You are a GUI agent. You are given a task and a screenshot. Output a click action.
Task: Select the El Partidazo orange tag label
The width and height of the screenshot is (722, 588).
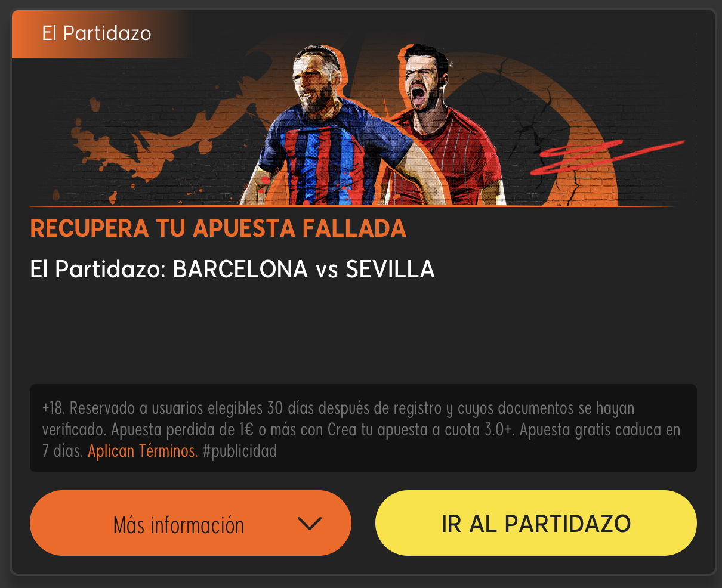(x=97, y=33)
